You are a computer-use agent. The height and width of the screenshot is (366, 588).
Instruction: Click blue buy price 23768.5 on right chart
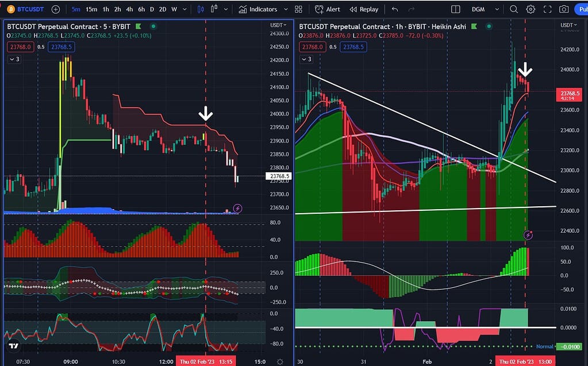click(353, 47)
